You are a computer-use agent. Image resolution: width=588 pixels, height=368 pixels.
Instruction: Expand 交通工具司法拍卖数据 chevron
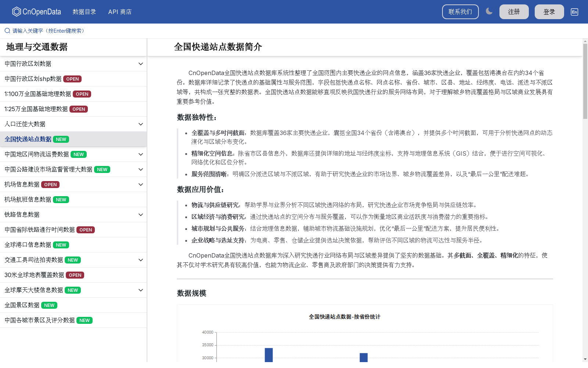click(141, 260)
